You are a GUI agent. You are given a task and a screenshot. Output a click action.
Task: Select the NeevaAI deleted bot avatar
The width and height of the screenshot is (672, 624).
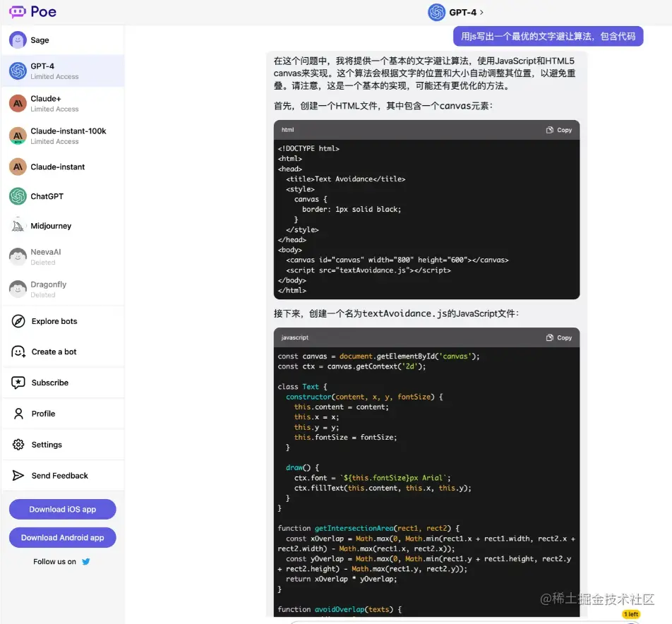18,257
